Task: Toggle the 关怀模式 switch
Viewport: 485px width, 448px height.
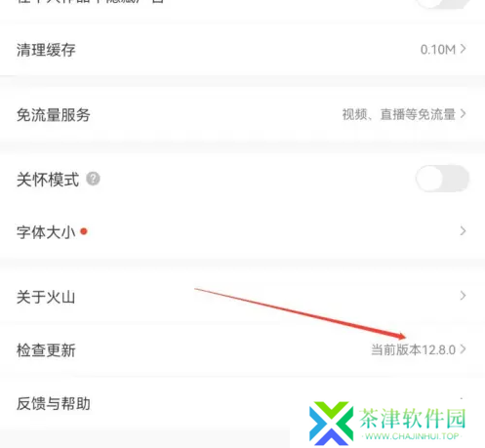Action: (442, 179)
